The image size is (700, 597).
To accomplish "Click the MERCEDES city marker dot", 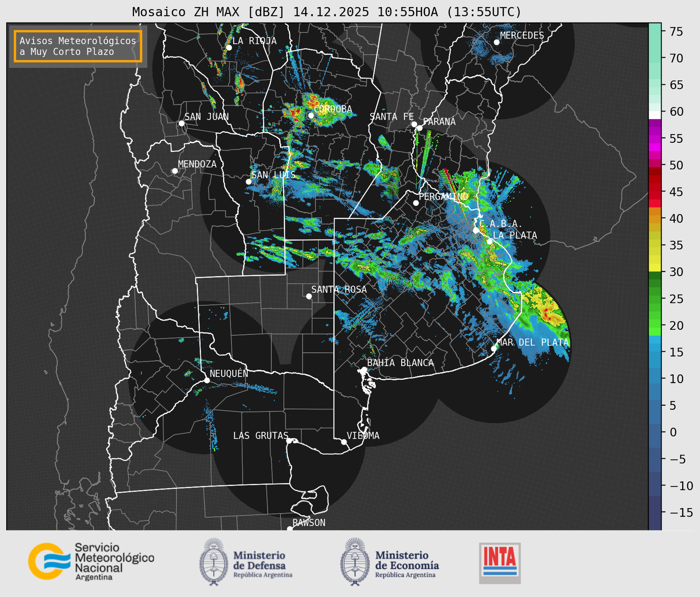I will (x=497, y=42).
